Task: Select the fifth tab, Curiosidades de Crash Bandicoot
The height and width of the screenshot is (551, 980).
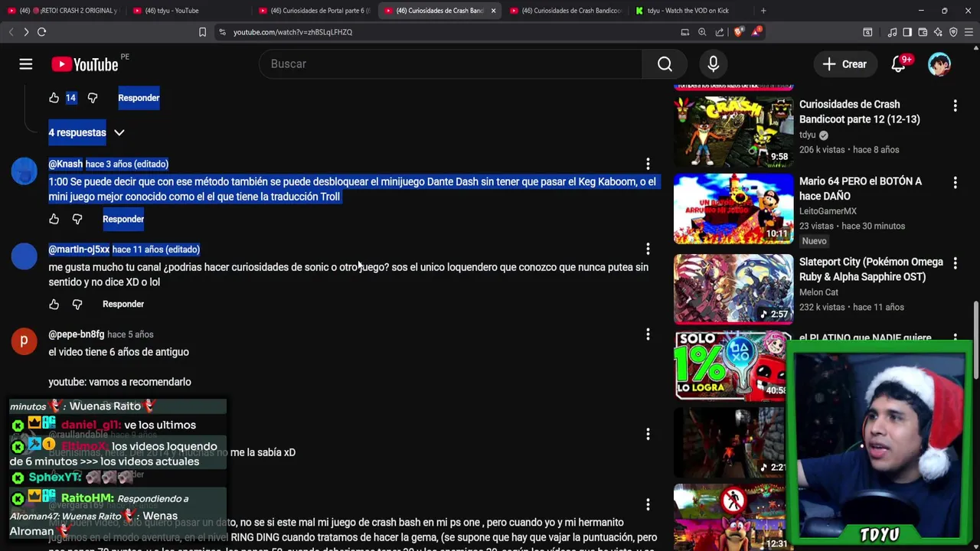Action: 567,11
